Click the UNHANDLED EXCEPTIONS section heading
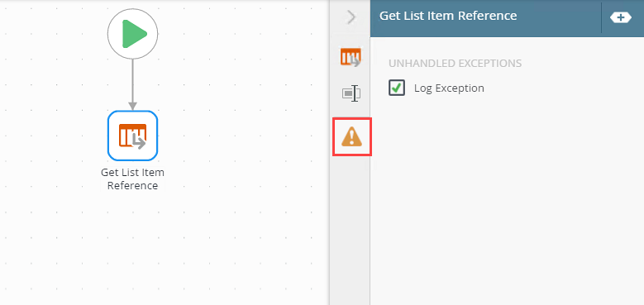The image size is (644, 305). tap(455, 64)
